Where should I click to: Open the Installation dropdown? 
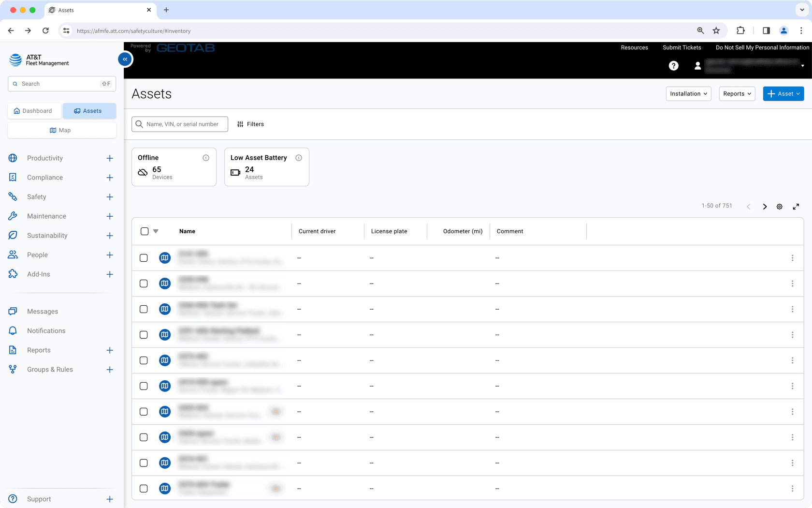pos(688,93)
